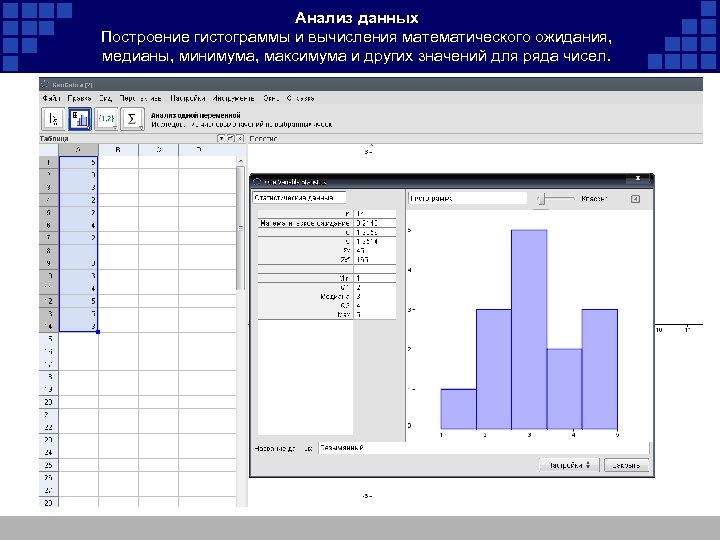Select the Create List {1,2} tool

pos(106,119)
